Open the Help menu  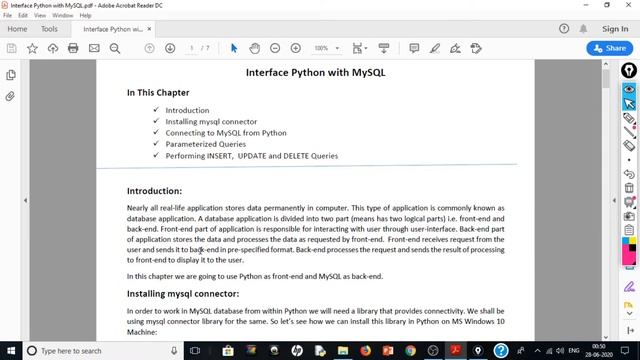[x=85, y=16]
